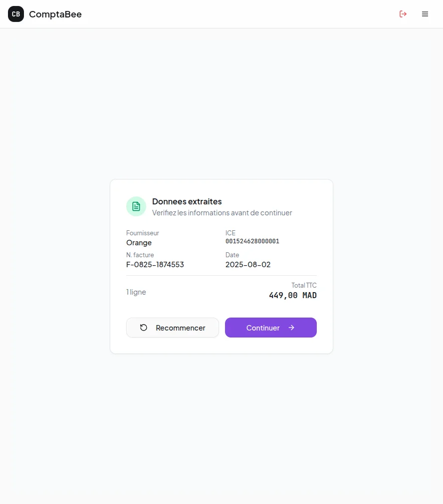Select the supplier value Orange
This screenshot has width=443, height=504.
[139, 243]
